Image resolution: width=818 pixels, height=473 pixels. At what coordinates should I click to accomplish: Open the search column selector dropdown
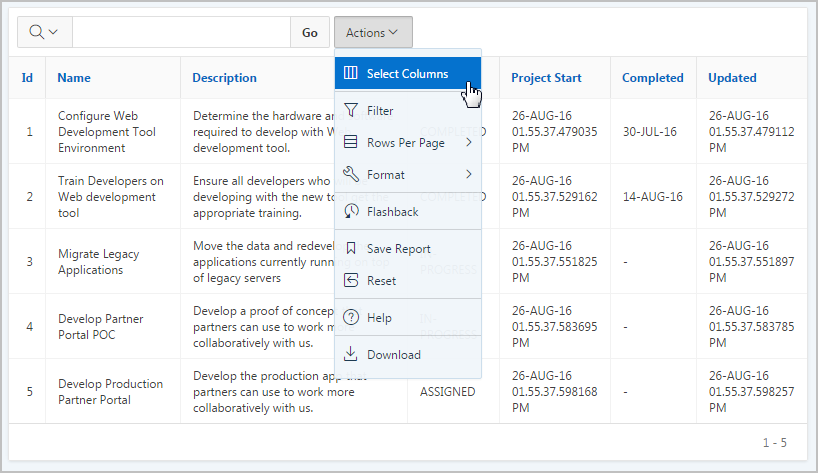[44, 32]
